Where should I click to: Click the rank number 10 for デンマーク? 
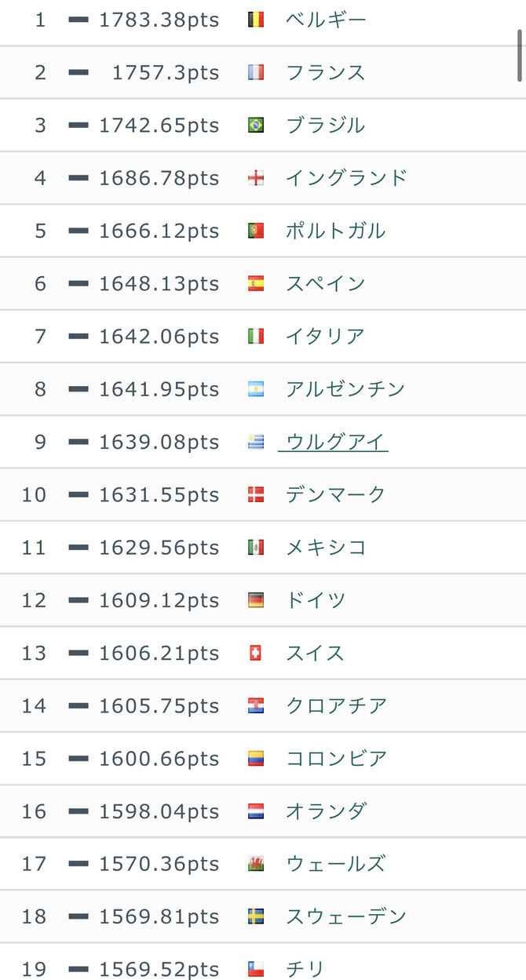(33, 494)
